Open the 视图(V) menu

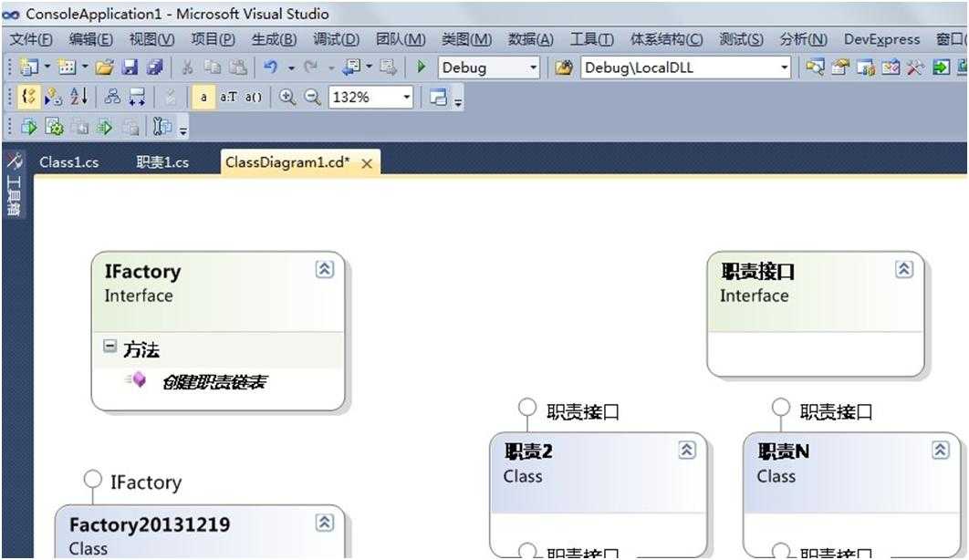(x=151, y=39)
